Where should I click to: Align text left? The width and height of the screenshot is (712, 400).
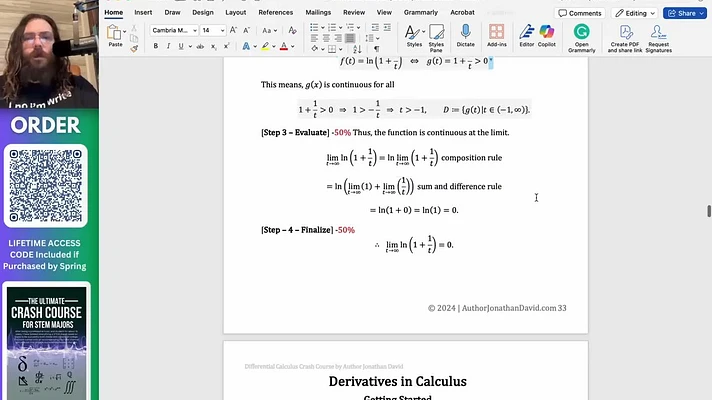tap(314, 39)
